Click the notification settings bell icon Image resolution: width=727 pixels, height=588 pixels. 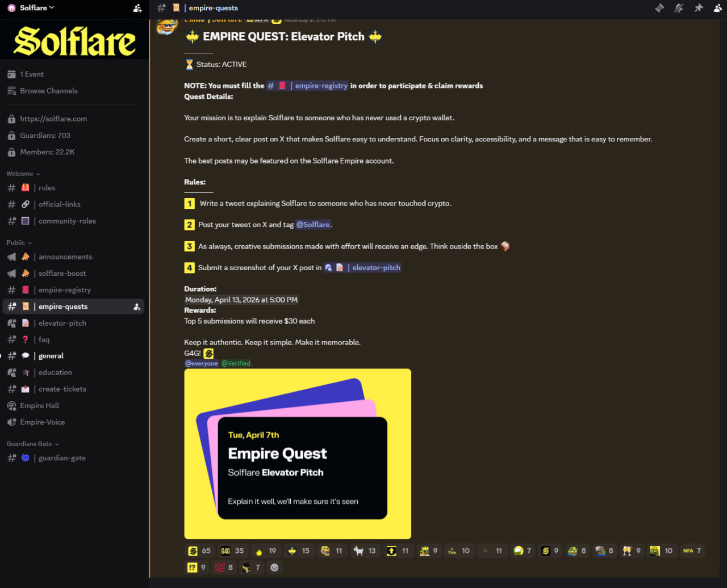679,8
